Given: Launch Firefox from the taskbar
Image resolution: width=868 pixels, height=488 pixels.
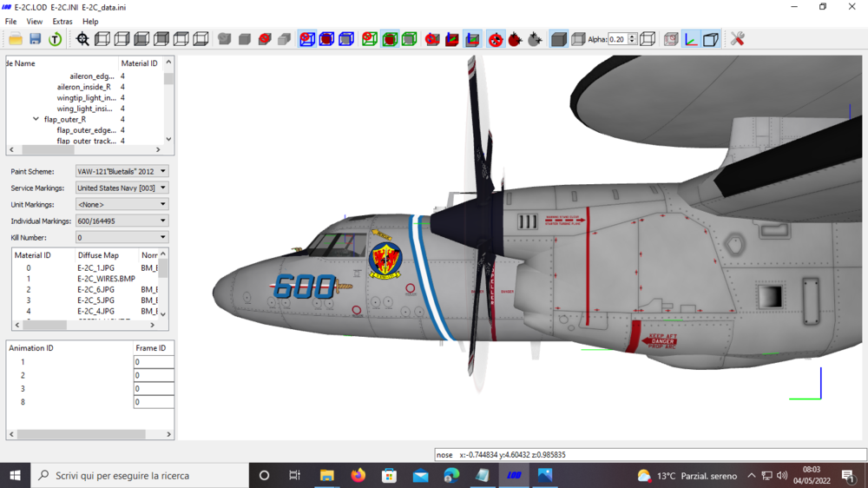Looking at the screenshot, I should (358, 475).
